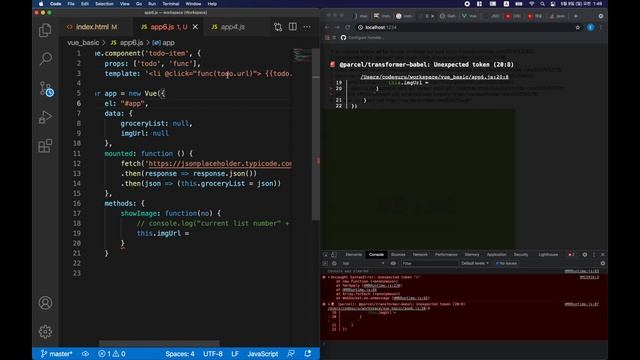The width and height of the screenshot is (640, 360).
Task: Close the app6.js editor tab
Action: pos(196,27)
